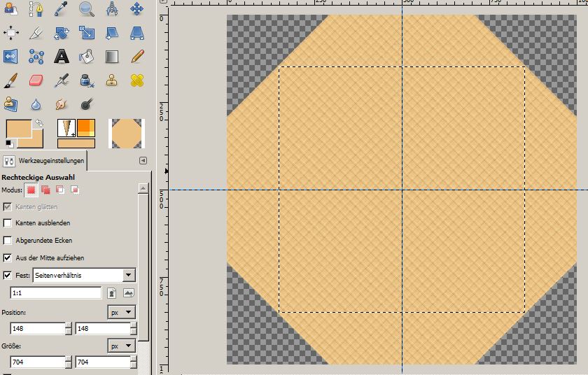Screen dimensions: 588x375
Task: Select the Paths tool
Action: point(36,8)
